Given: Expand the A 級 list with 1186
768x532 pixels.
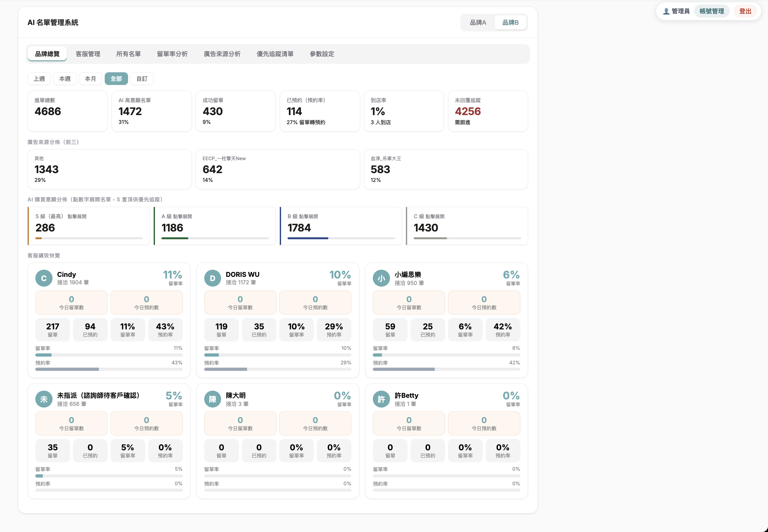Looking at the screenshot, I should point(215,226).
